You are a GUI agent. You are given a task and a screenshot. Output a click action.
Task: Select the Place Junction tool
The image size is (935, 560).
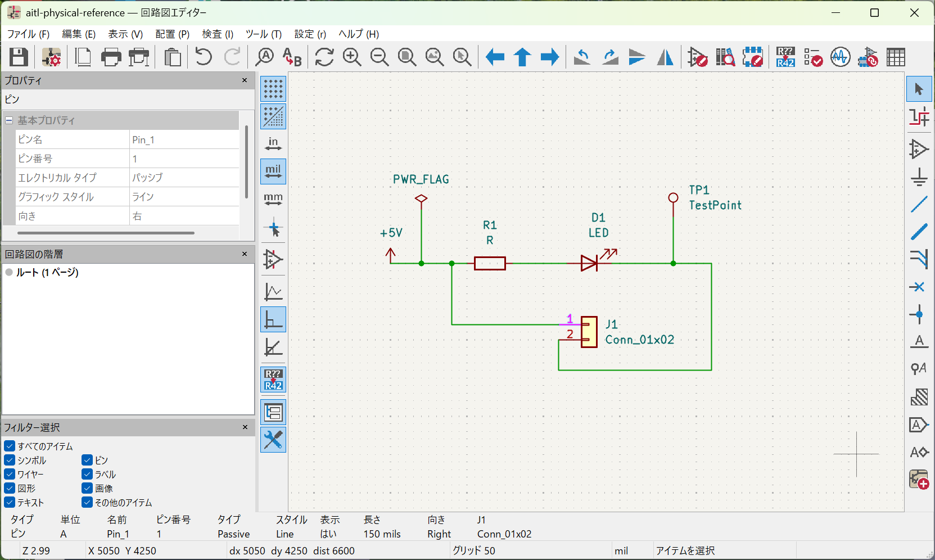tap(919, 315)
